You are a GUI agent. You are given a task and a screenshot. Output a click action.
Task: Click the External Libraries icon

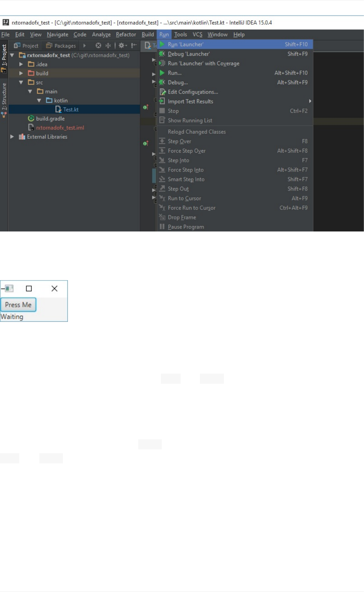click(22, 136)
